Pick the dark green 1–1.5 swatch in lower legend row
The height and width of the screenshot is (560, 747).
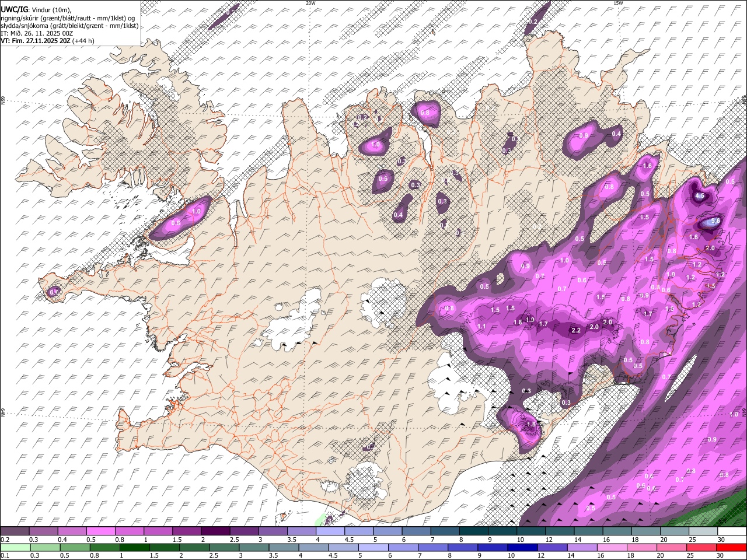(134, 547)
